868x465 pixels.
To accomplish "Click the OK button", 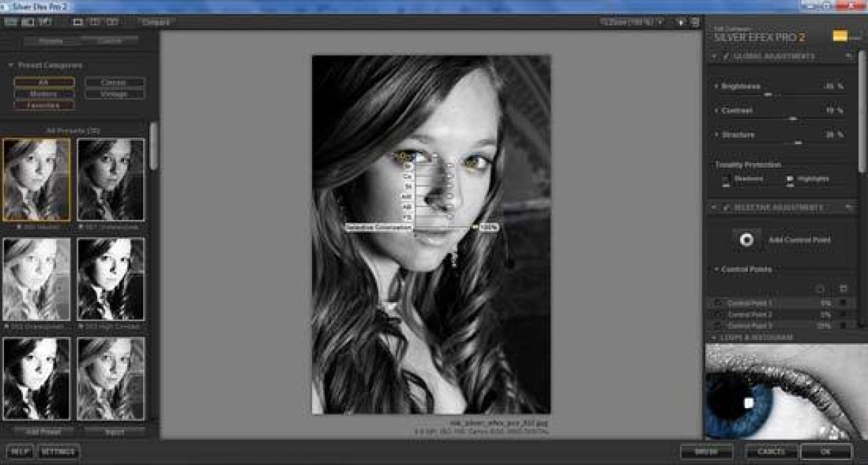I will tap(826, 451).
